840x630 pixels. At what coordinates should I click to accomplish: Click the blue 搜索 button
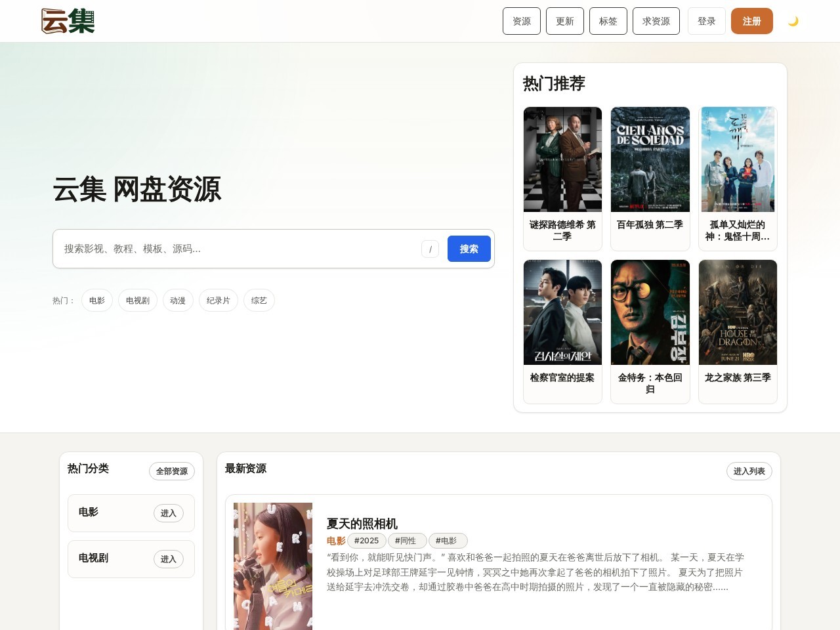(469, 249)
